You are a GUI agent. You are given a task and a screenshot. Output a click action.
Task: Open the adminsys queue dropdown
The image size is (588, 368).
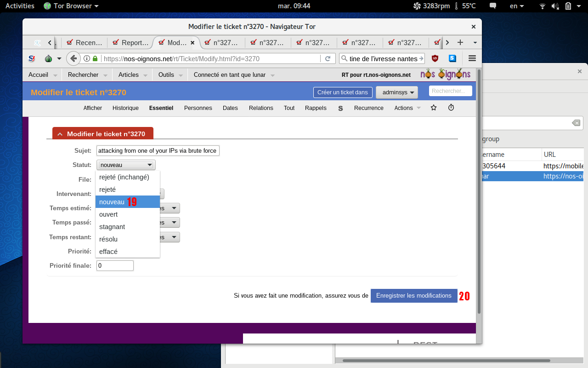tap(397, 92)
